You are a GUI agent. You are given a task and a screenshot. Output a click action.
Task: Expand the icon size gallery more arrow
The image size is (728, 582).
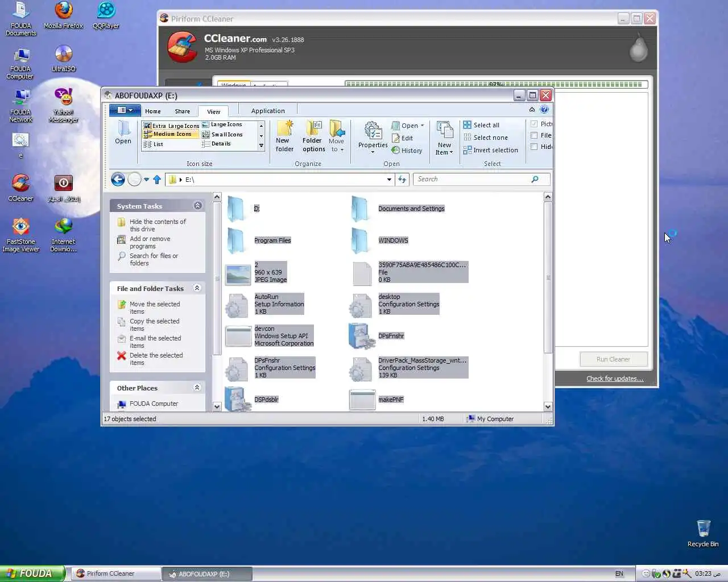click(261, 146)
